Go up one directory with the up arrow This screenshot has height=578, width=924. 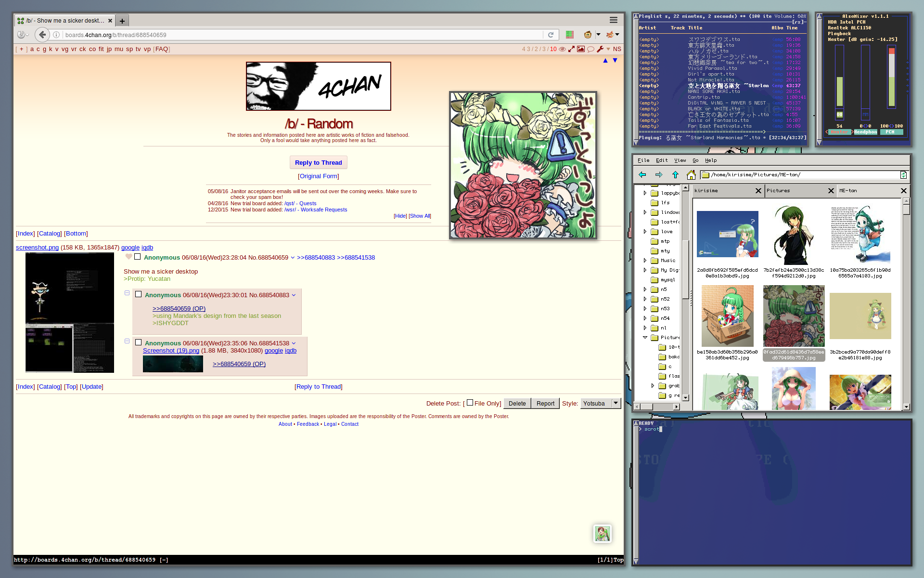coord(675,175)
